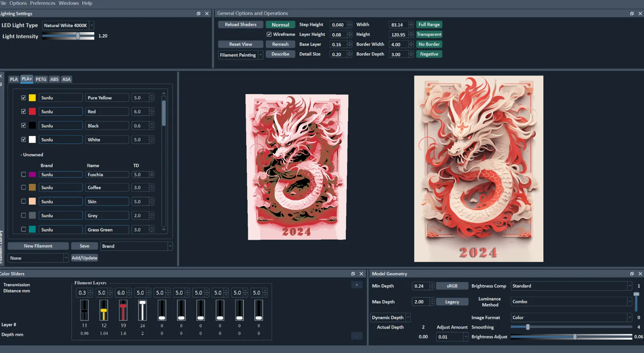Toggle the Negative button

(429, 54)
